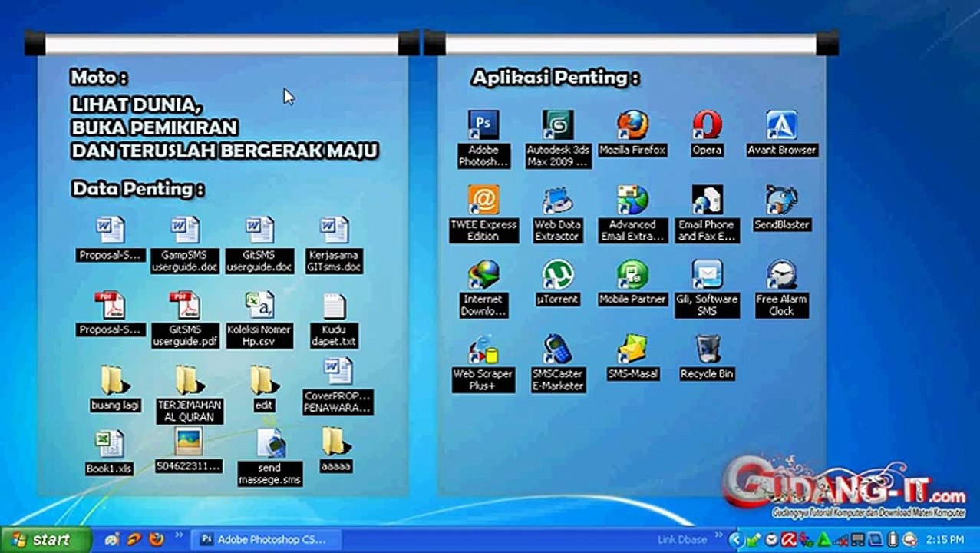Select send massege.sms file icon

click(x=270, y=458)
